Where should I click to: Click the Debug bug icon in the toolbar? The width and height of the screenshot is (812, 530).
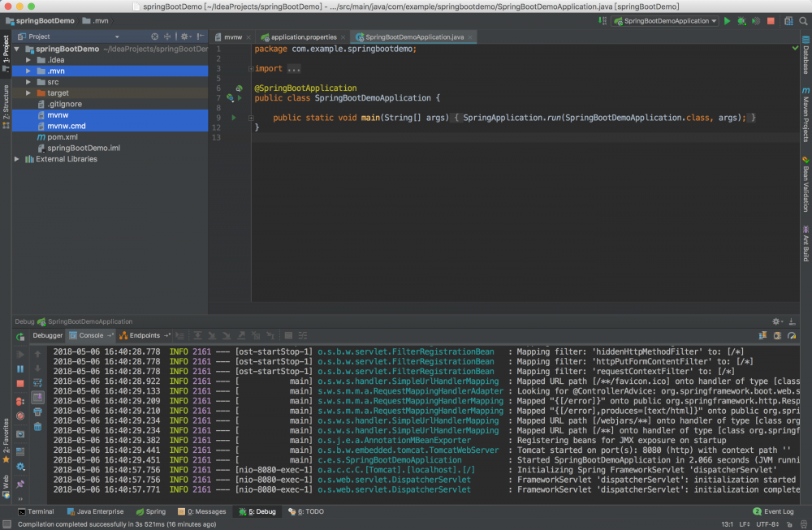click(741, 20)
